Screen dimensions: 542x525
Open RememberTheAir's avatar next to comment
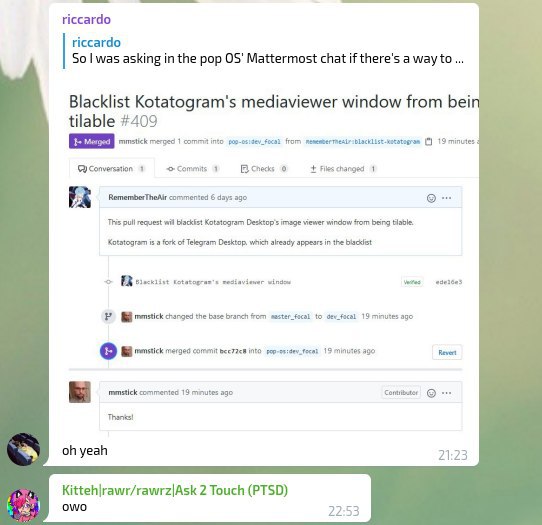80,197
